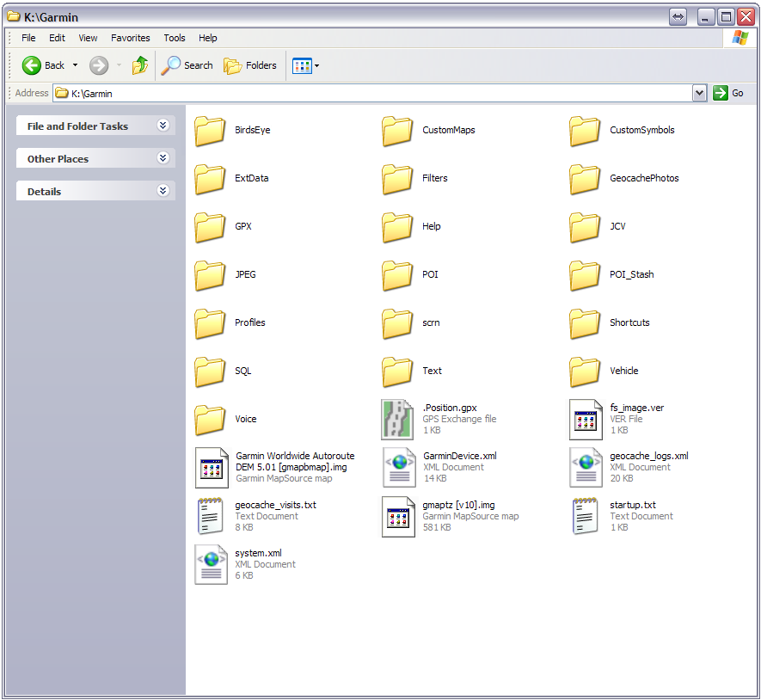Select the fs_image.ver file icon
The width and height of the screenshot is (761, 700).
tap(586, 420)
